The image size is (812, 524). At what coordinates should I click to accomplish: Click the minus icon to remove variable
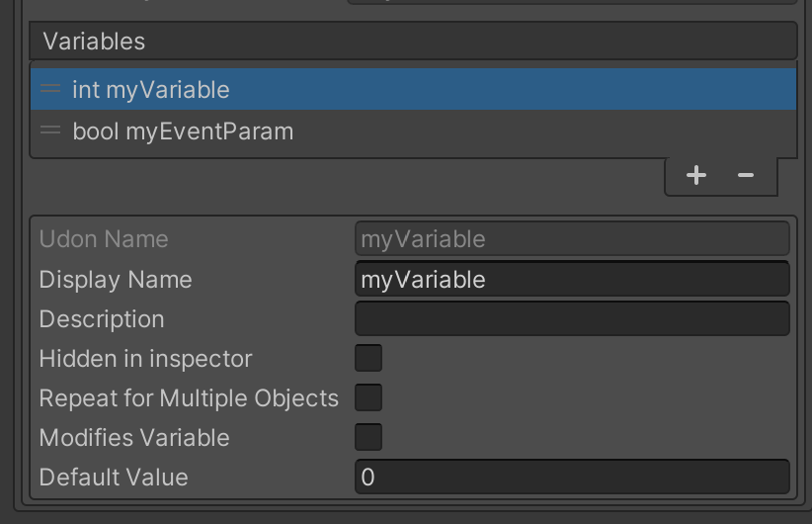pyautogui.click(x=745, y=175)
